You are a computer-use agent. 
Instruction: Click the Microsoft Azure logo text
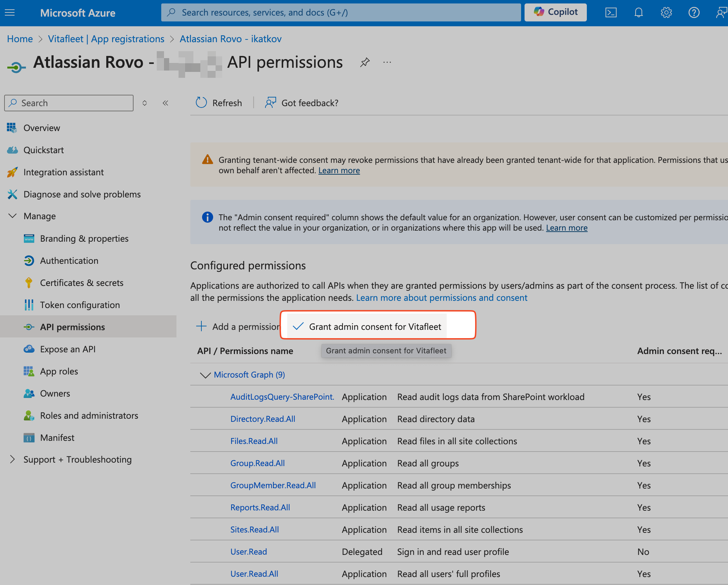tap(78, 13)
